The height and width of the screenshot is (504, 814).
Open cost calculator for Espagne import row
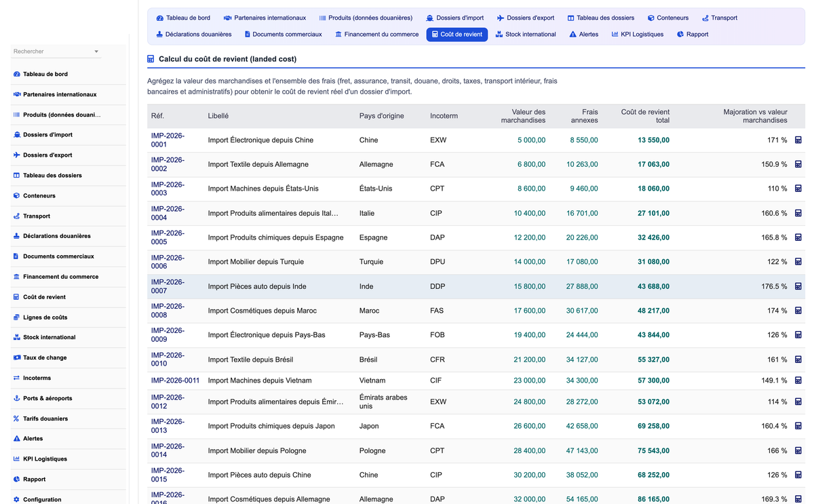798,237
